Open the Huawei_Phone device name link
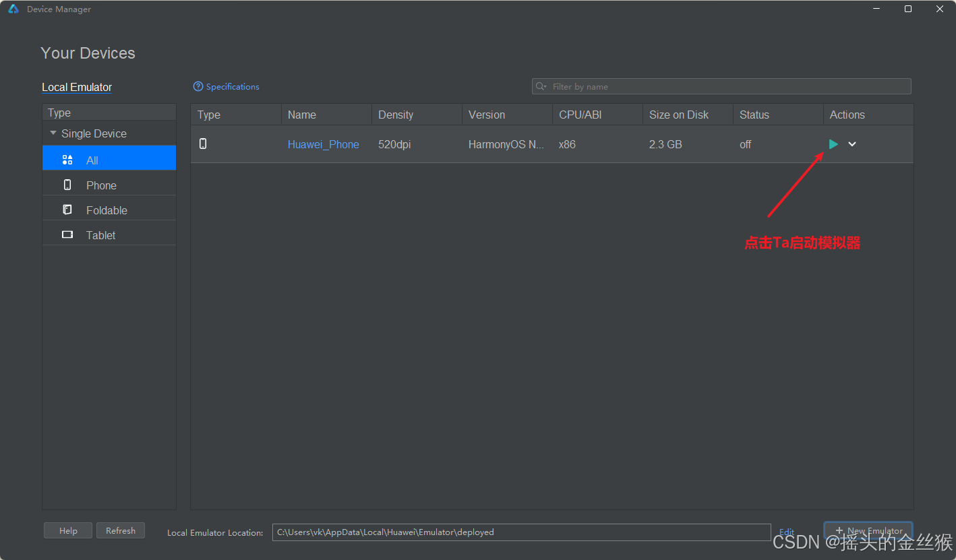The height and width of the screenshot is (560, 956). pyautogui.click(x=323, y=144)
